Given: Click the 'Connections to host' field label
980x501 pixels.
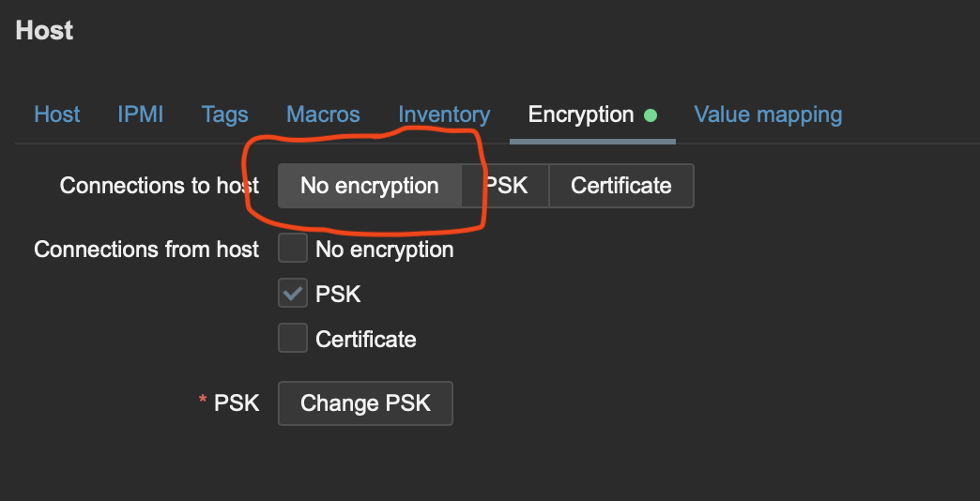Looking at the screenshot, I should [159, 186].
